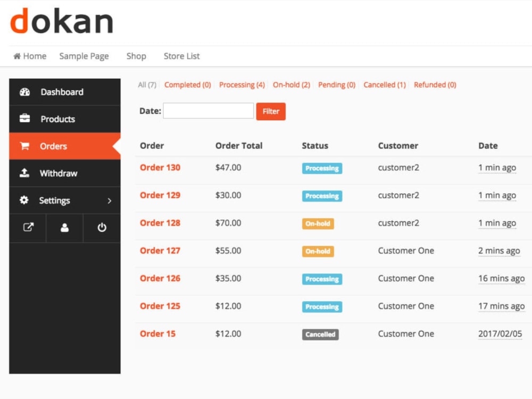The width and height of the screenshot is (532, 399).
Task: Click the Home icon in navigation
Action: click(19, 55)
